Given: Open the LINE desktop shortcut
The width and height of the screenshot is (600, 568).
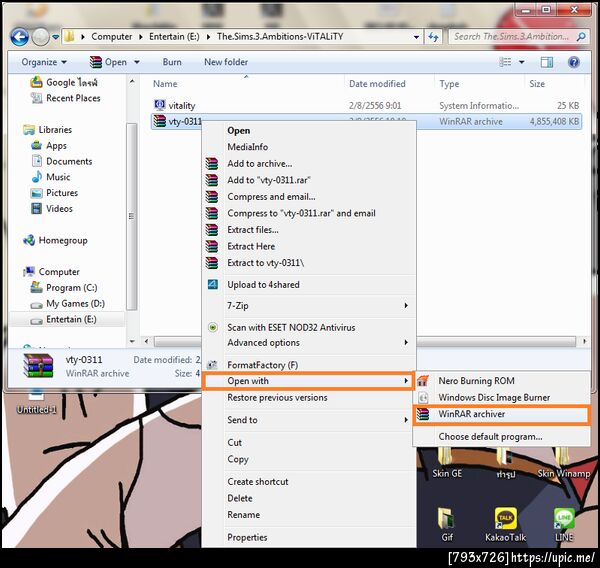Looking at the screenshot, I should [564, 525].
